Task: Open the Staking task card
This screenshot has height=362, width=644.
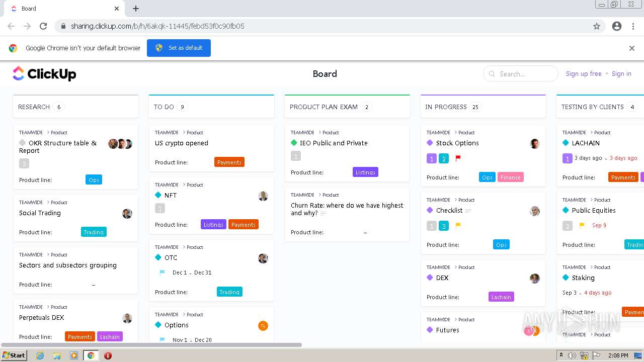Action: point(601,290)
